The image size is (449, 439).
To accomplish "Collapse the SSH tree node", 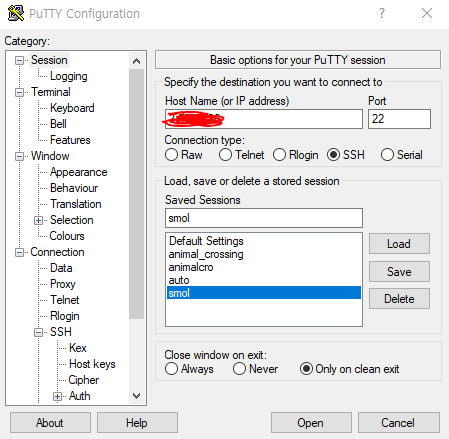I will pos(38,332).
